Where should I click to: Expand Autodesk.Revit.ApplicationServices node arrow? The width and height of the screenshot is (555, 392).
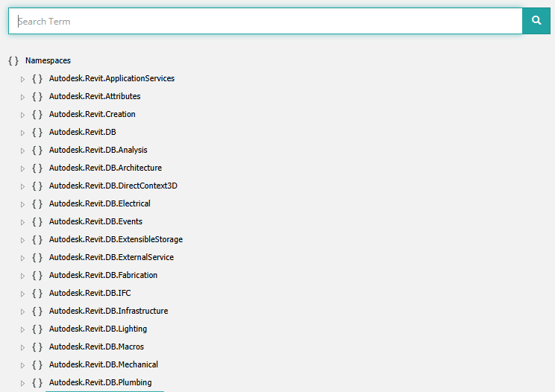point(22,79)
